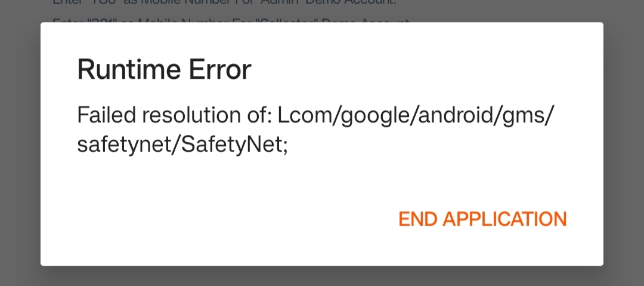Click the safetynet/SafetyNet; line of text

(x=182, y=145)
